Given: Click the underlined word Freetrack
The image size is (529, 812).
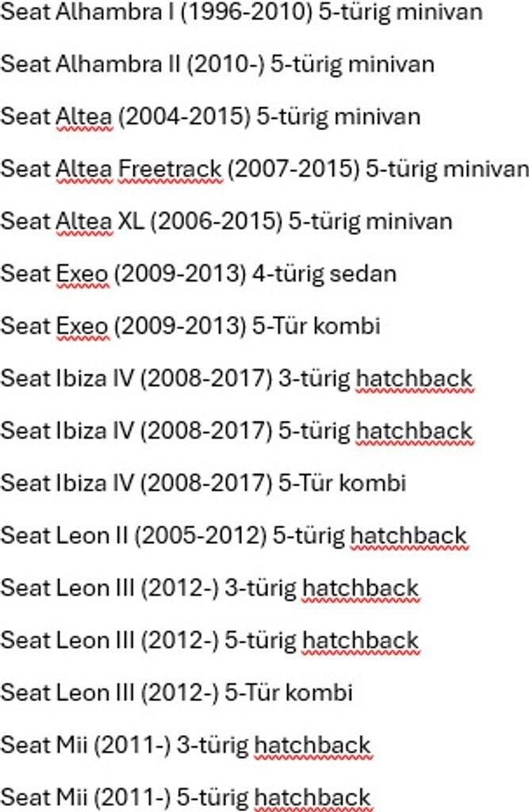Looking at the screenshot, I should click(170, 169).
